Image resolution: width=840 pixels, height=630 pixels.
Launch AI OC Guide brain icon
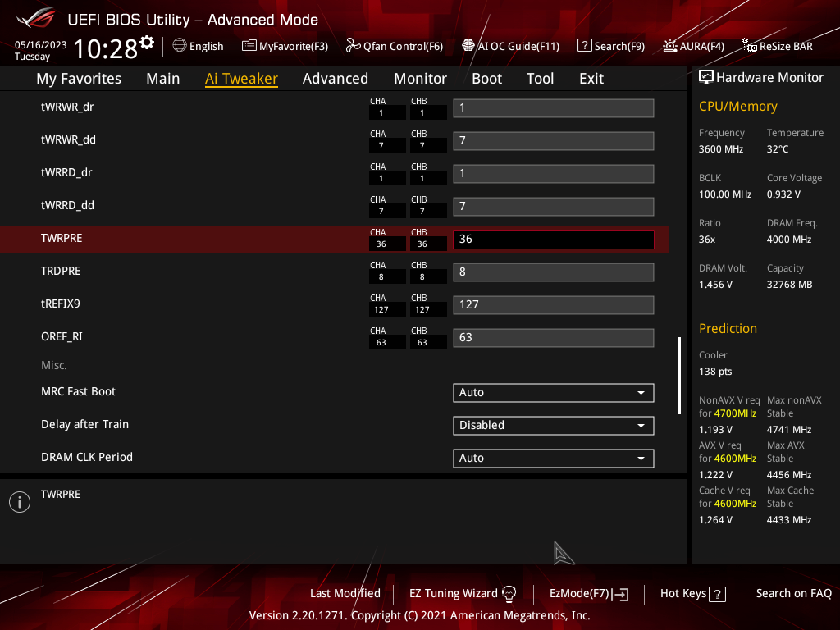point(468,46)
